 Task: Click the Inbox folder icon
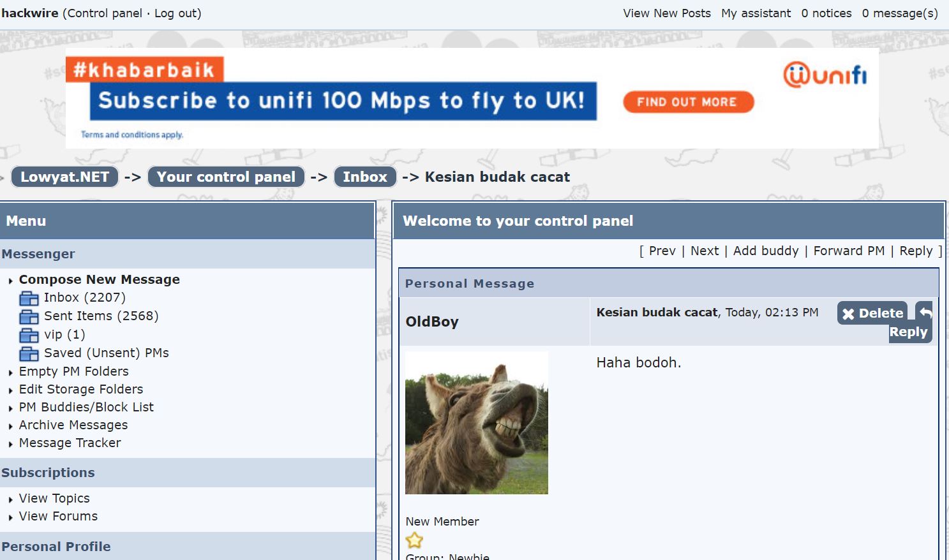(x=29, y=298)
